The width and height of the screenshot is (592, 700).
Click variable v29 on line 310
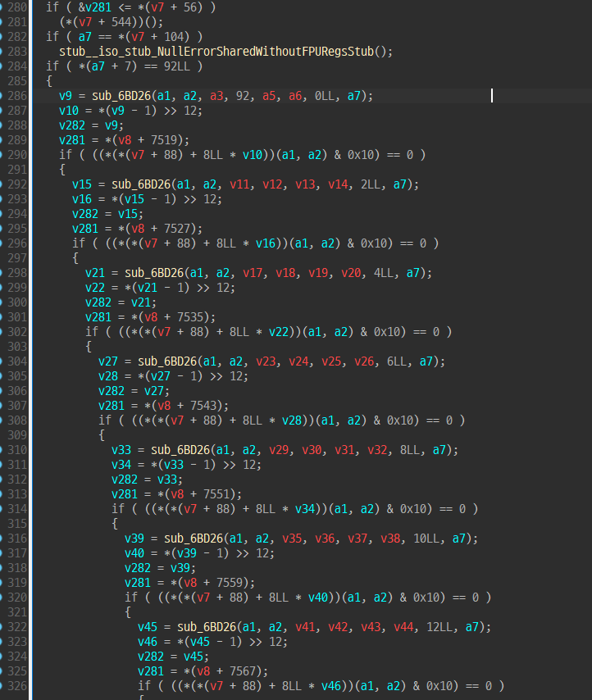pos(279,449)
